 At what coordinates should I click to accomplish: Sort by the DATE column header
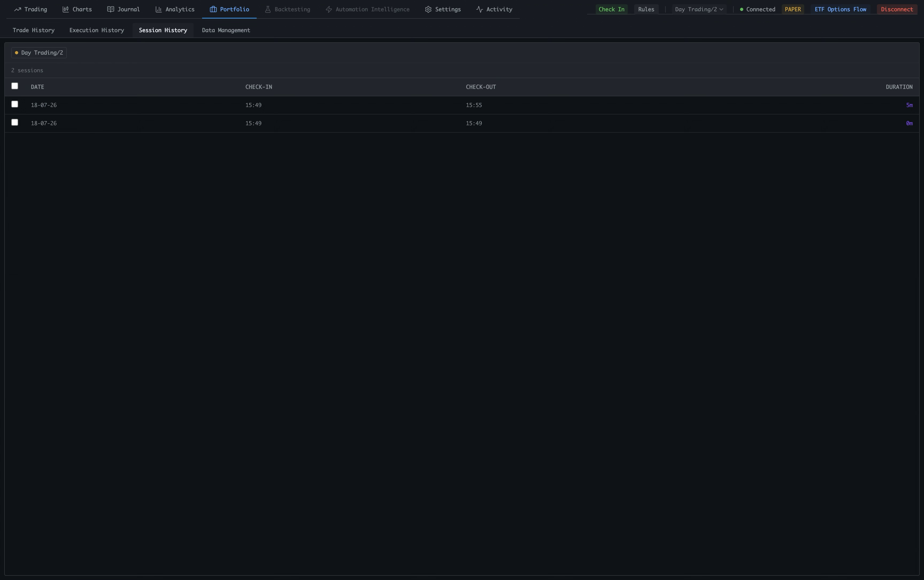37,87
